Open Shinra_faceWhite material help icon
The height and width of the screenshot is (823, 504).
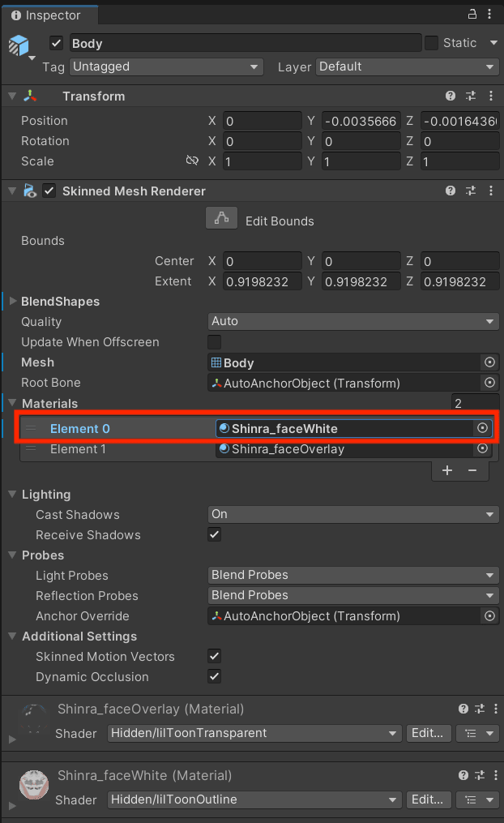point(463,775)
